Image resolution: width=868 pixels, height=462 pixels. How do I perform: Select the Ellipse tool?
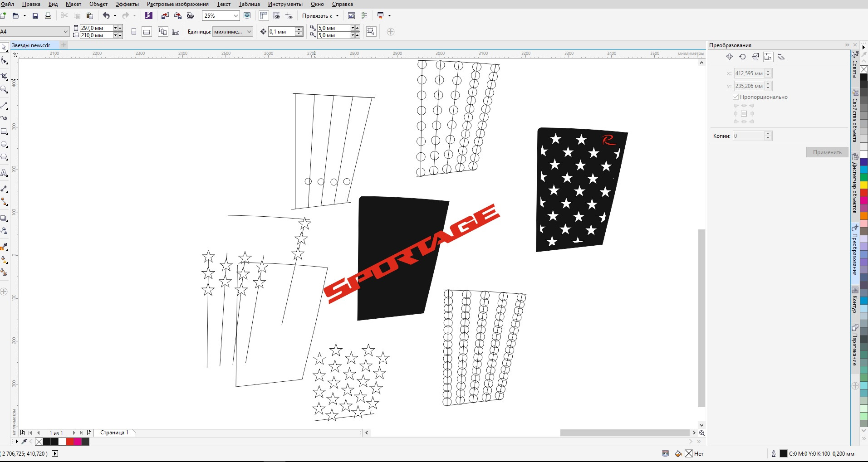pyautogui.click(x=4, y=144)
